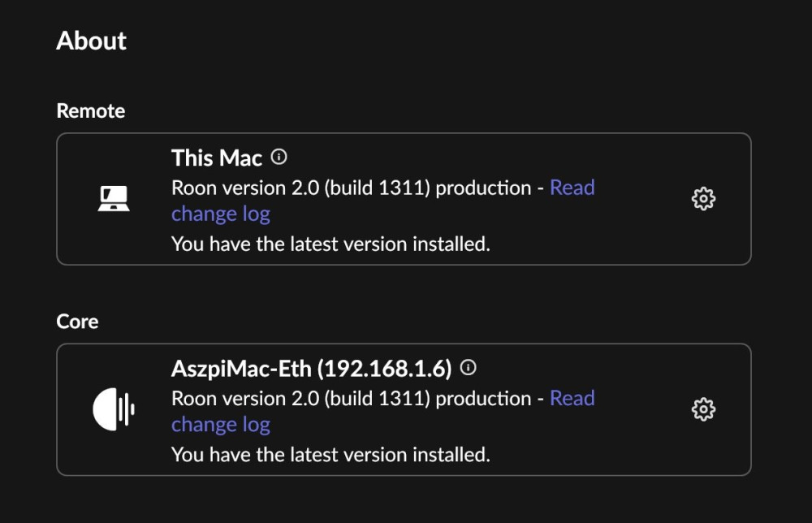
Task: Click latest version status under This Mac
Action: (x=330, y=243)
